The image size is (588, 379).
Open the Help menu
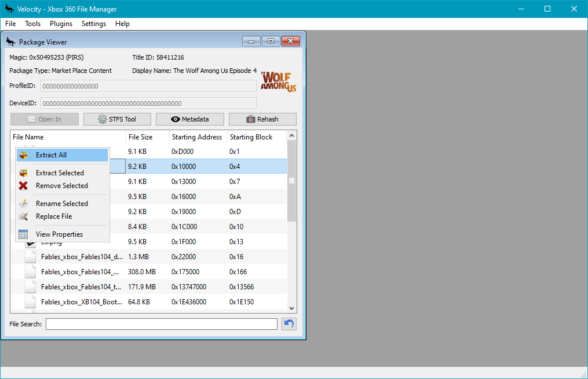pyautogui.click(x=122, y=24)
